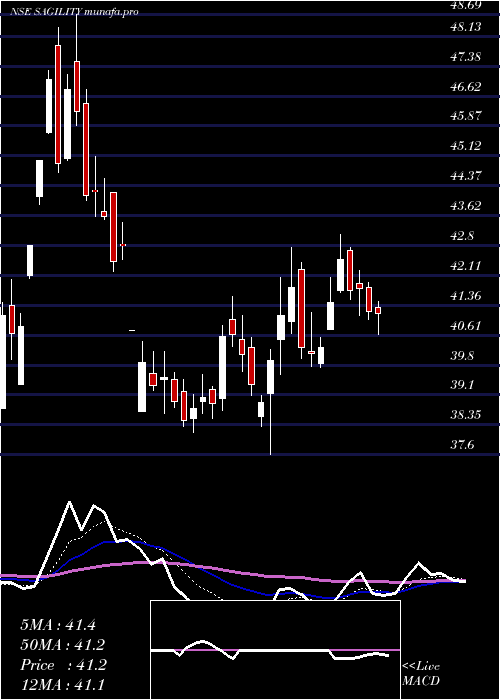500x700 pixels.
Task: Click the last candlestick on the right
Action: pyautogui.click(x=378, y=311)
